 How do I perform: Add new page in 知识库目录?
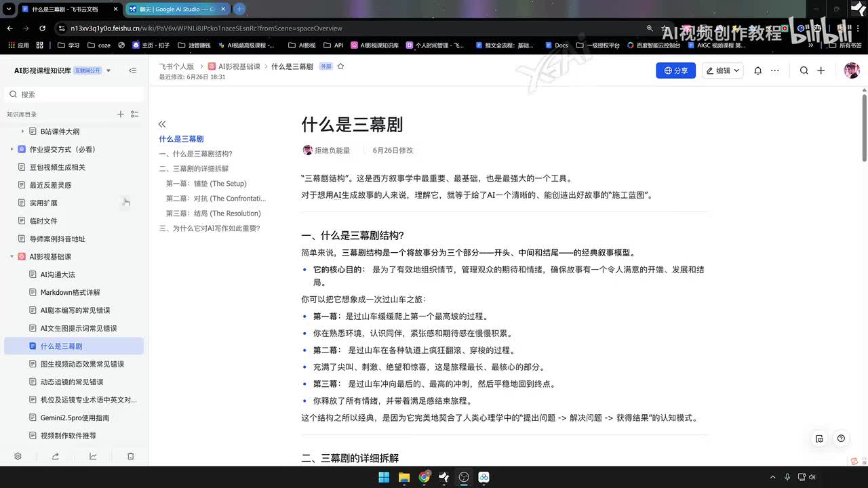[x=121, y=115]
